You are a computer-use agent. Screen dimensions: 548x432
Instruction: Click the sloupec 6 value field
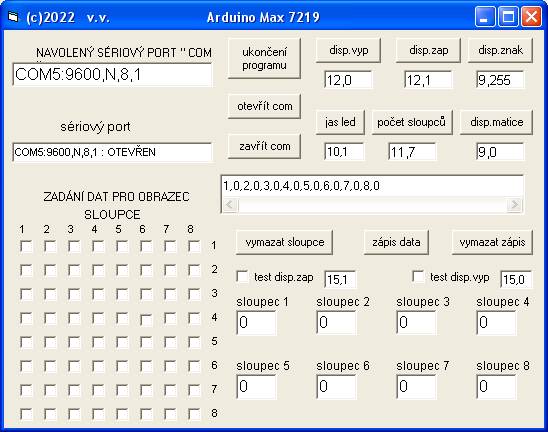point(336,387)
